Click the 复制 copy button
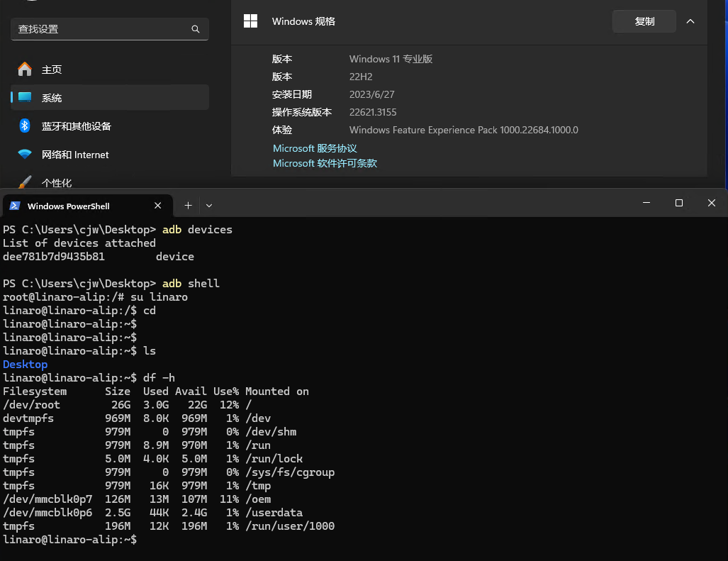728x561 pixels. pos(644,21)
